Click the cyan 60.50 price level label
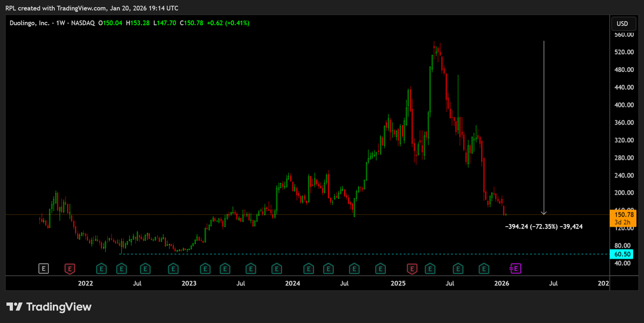This screenshot has height=323, width=644. pos(623,254)
